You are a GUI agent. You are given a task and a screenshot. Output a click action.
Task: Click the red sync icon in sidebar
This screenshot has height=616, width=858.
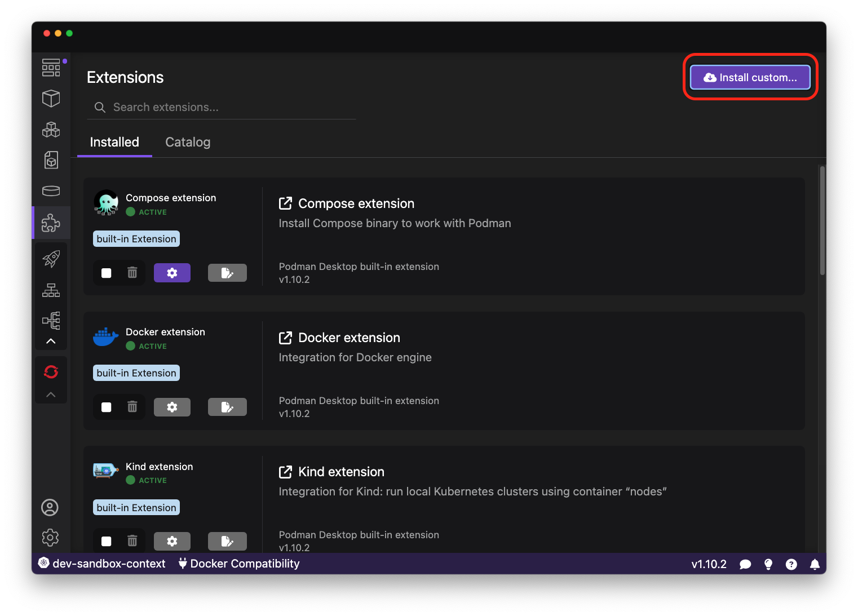(x=51, y=372)
